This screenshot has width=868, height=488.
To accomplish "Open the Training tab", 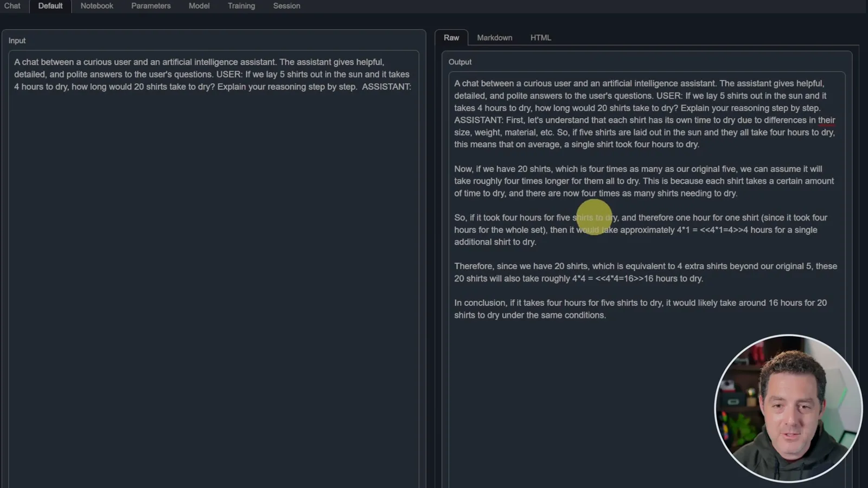I will [x=241, y=6].
